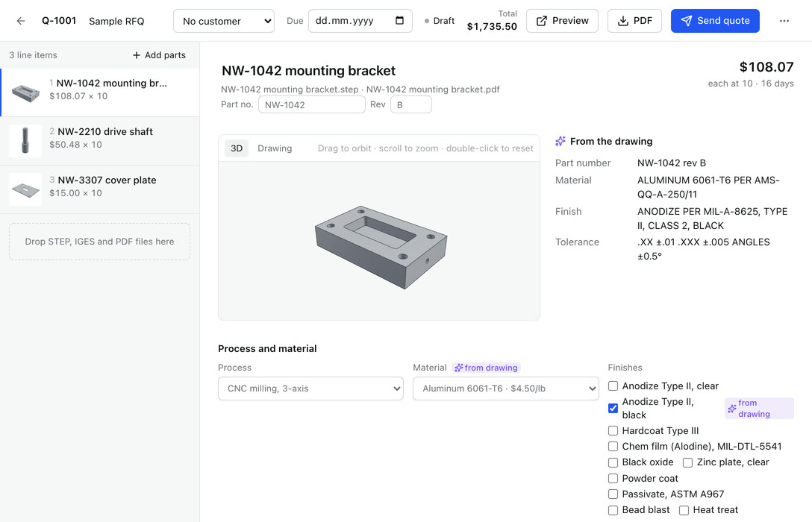Click from drawing badge beside Anodize black
812x522 pixels.
[x=759, y=408]
